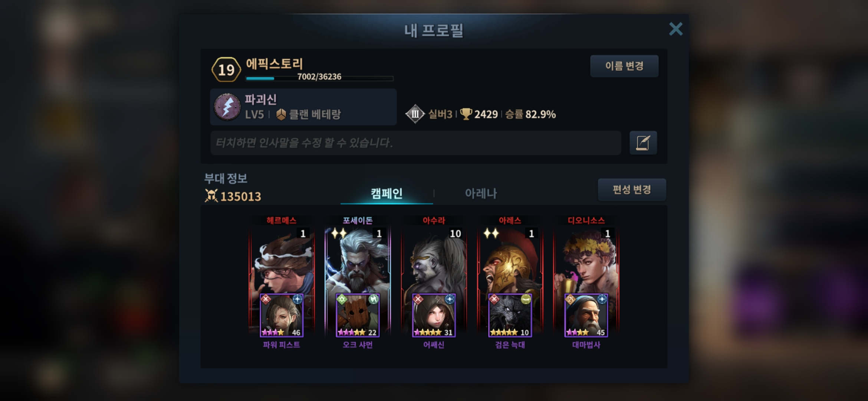Click the 실버3 rank diamond icon
This screenshot has width=868, height=401.
point(415,114)
